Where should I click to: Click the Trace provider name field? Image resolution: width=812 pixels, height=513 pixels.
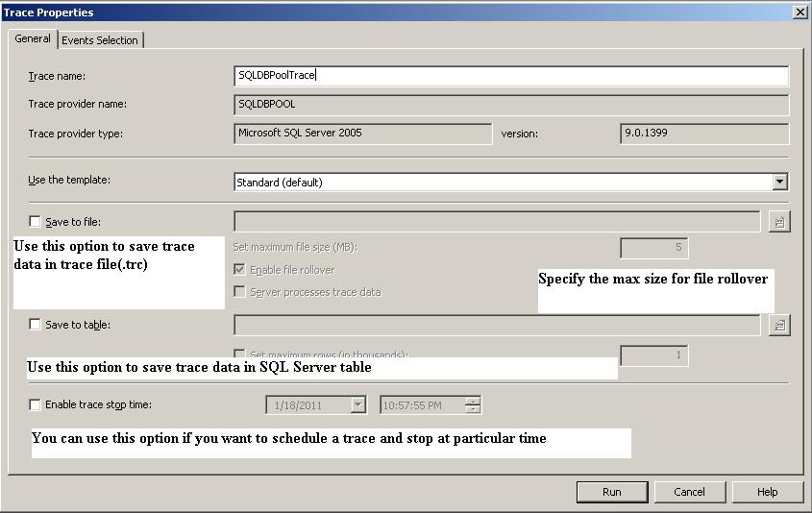click(511, 105)
